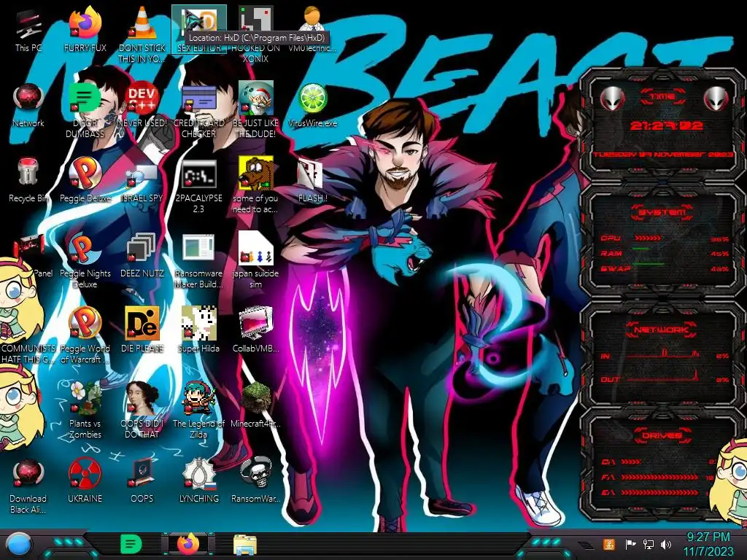This screenshot has width=747, height=560.
Task: Click the SYSTEM widget header
Action: tap(662, 212)
